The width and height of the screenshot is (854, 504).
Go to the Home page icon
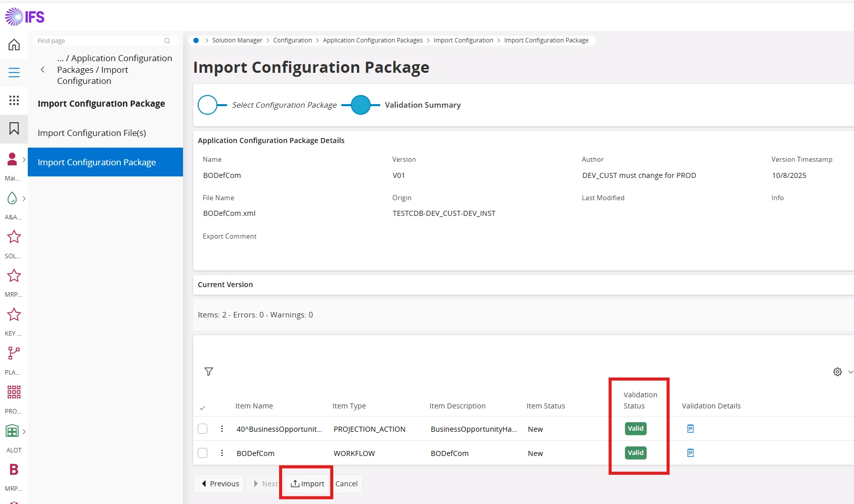[14, 44]
